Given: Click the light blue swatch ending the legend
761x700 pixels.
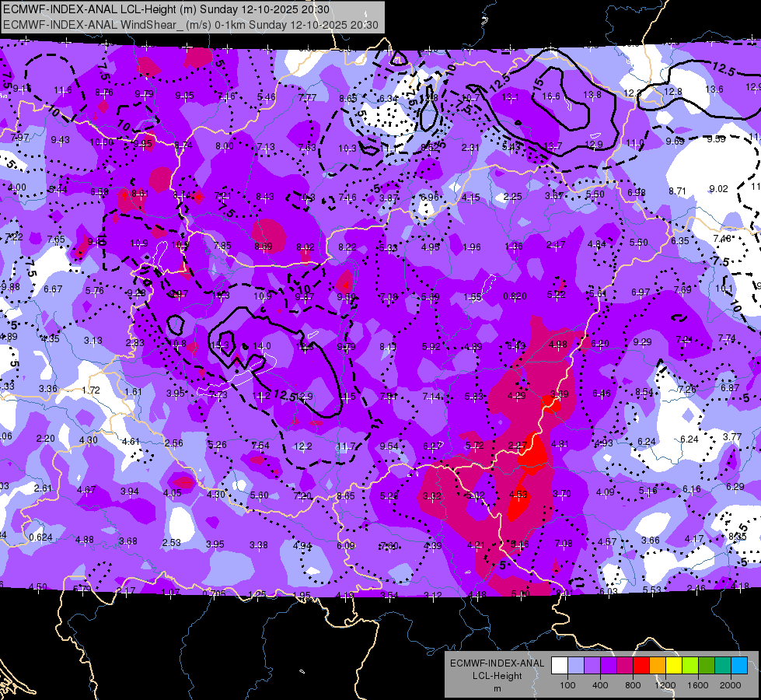Looking at the screenshot, I should coord(739,666).
